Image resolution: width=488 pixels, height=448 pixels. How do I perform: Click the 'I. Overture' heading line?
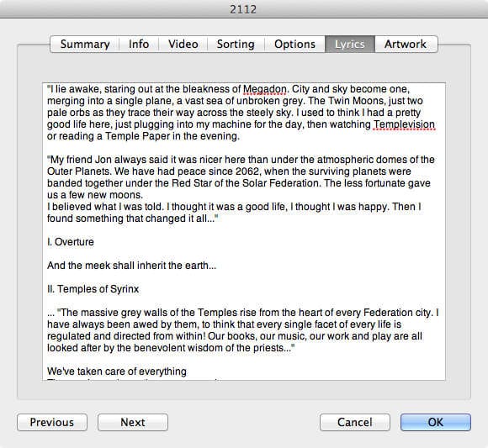tap(71, 242)
